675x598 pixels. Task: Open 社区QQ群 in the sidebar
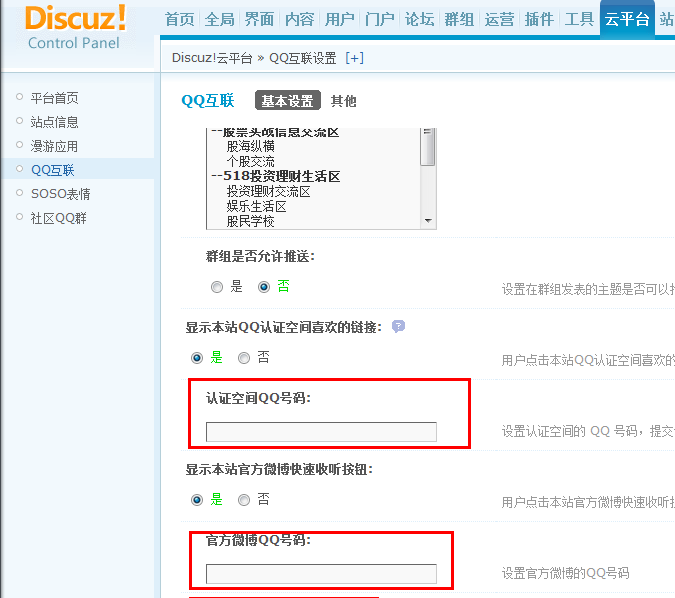59,218
